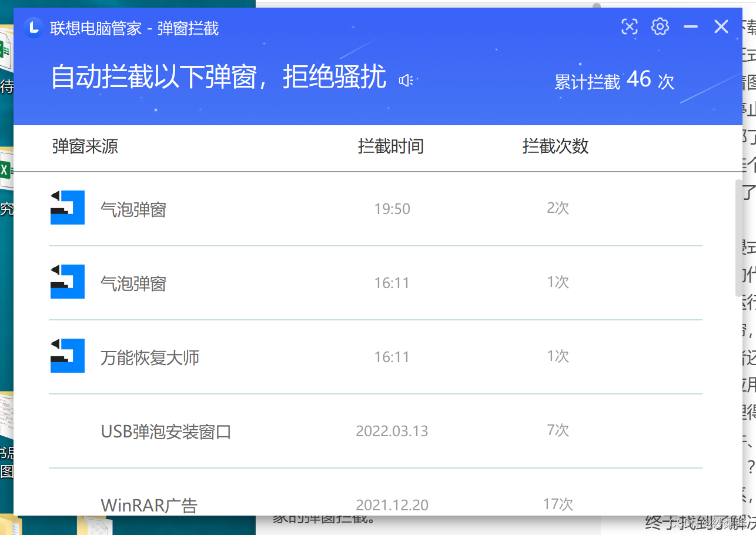Toggle the speaker sound icon beside headline
The width and height of the screenshot is (756, 535).
tap(406, 81)
